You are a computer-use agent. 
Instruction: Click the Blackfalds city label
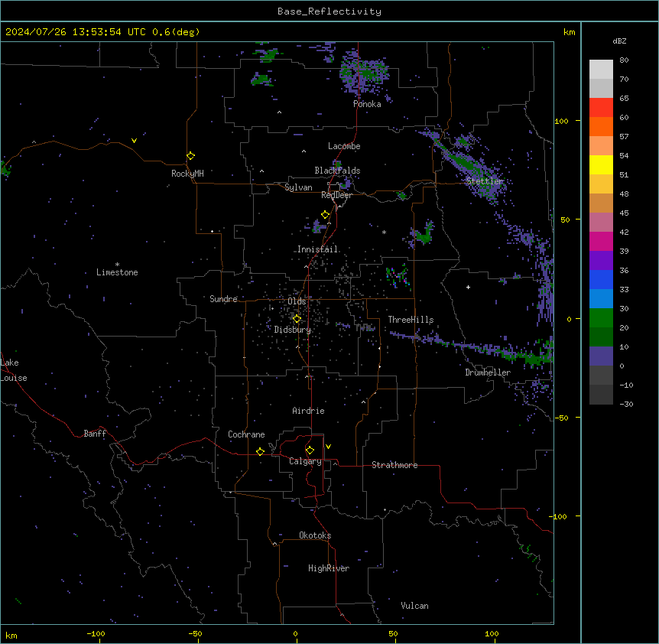337,171
